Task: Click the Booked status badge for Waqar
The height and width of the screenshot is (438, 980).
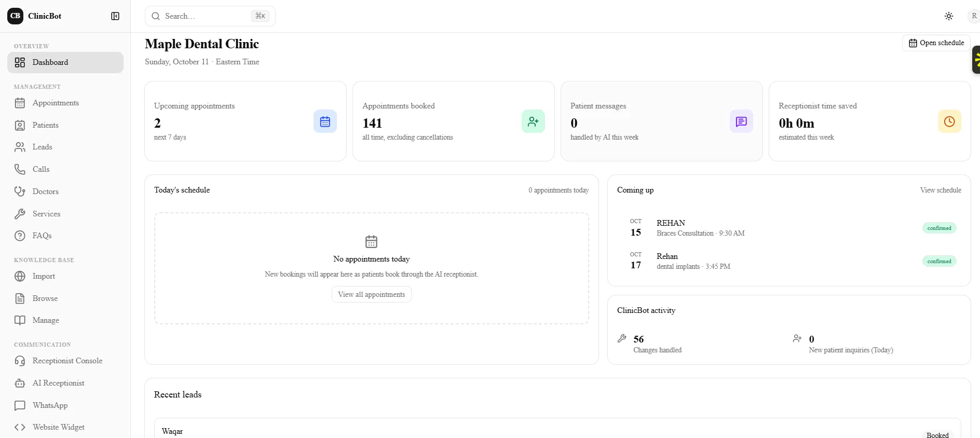Action: pos(937,435)
